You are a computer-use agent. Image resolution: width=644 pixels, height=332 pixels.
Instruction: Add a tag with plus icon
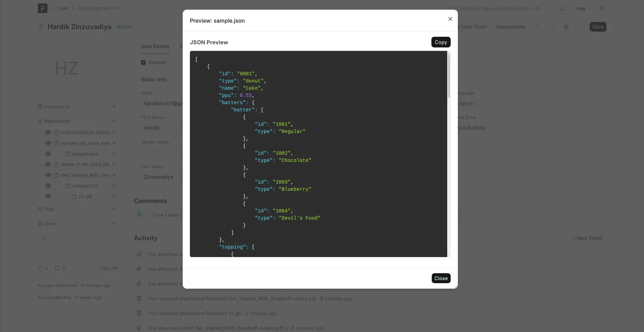pos(114,209)
